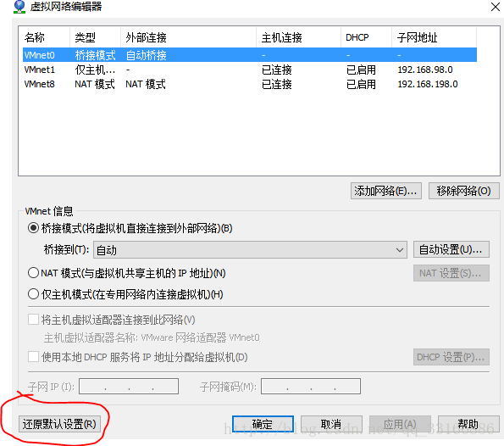
Task: Open 自动设置(U)... button
Action: (x=451, y=249)
